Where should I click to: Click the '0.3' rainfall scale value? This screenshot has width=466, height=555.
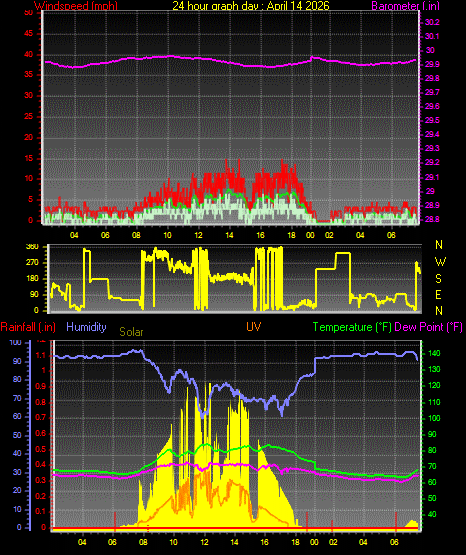41,481
